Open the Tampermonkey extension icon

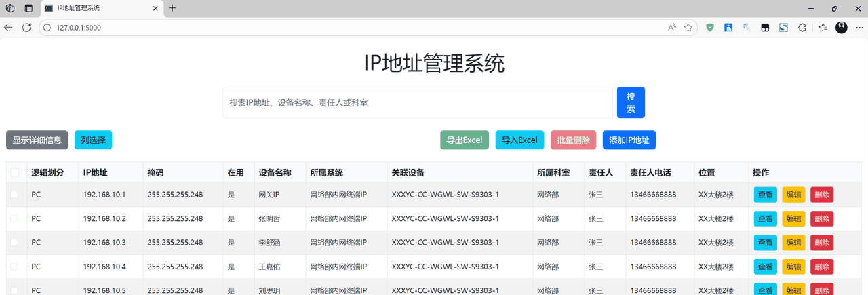pyautogui.click(x=765, y=28)
